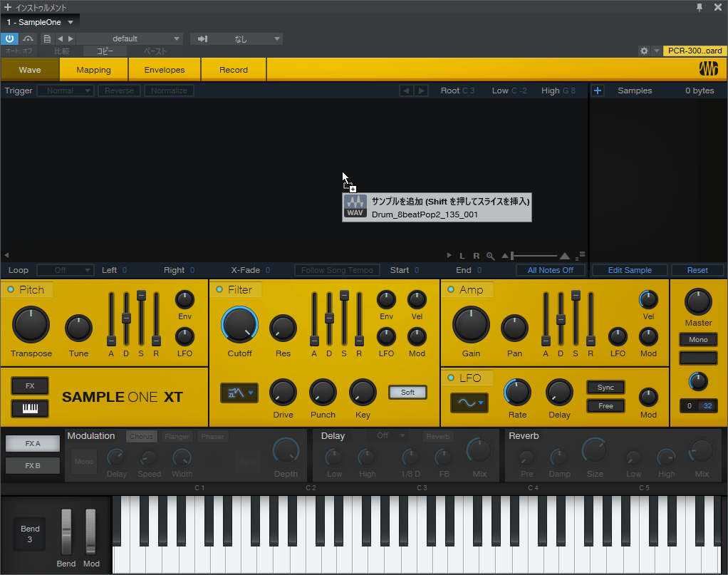Click the Filter Drive knob
The image size is (728, 575).
[x=283, y=393]
